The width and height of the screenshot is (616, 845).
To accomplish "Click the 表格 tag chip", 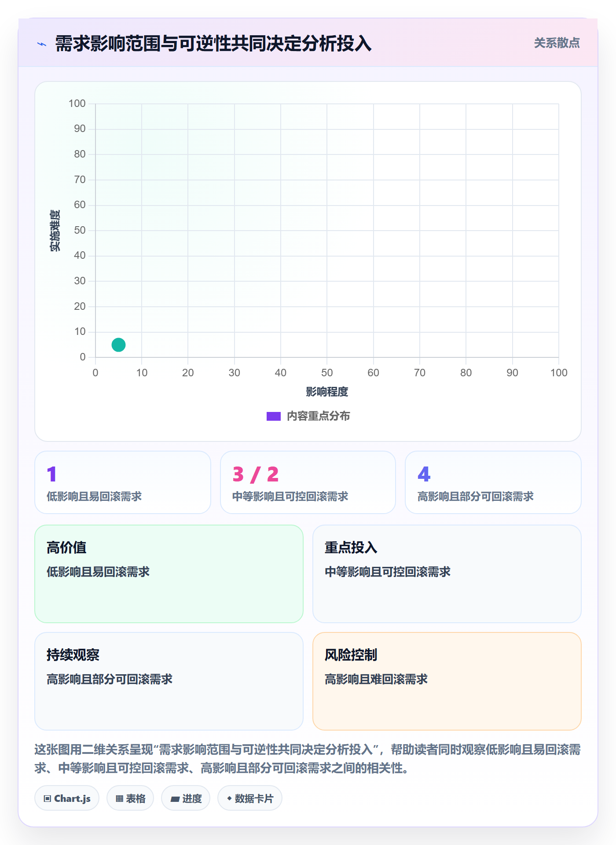I will (x=130, y=798).
